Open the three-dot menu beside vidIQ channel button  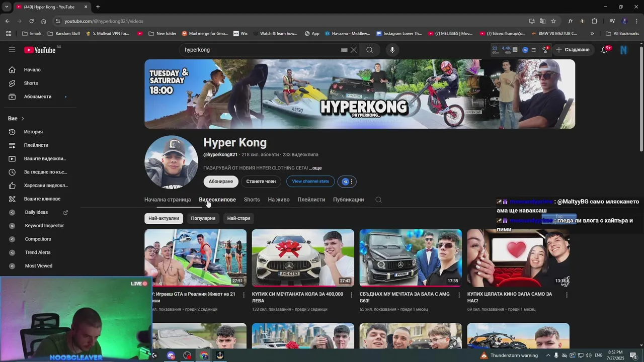352,182
